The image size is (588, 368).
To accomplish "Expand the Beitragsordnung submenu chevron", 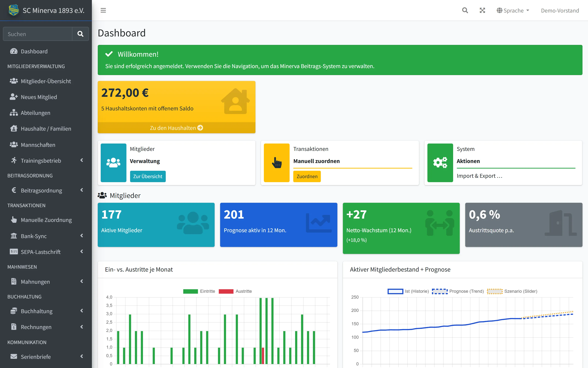I will tap(82, 190).
